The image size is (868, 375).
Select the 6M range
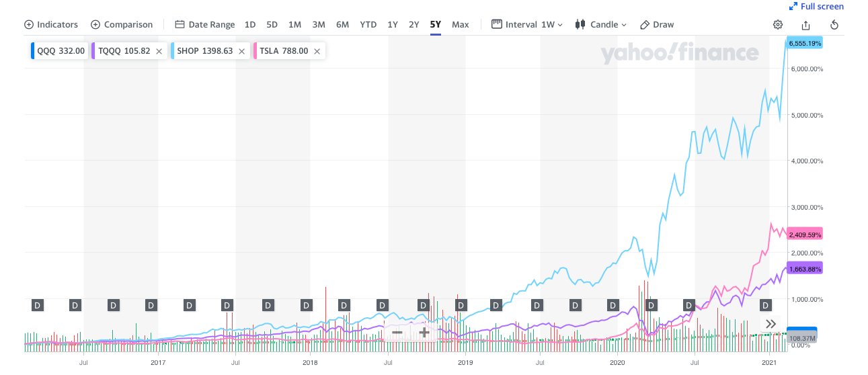click(342, 24)
